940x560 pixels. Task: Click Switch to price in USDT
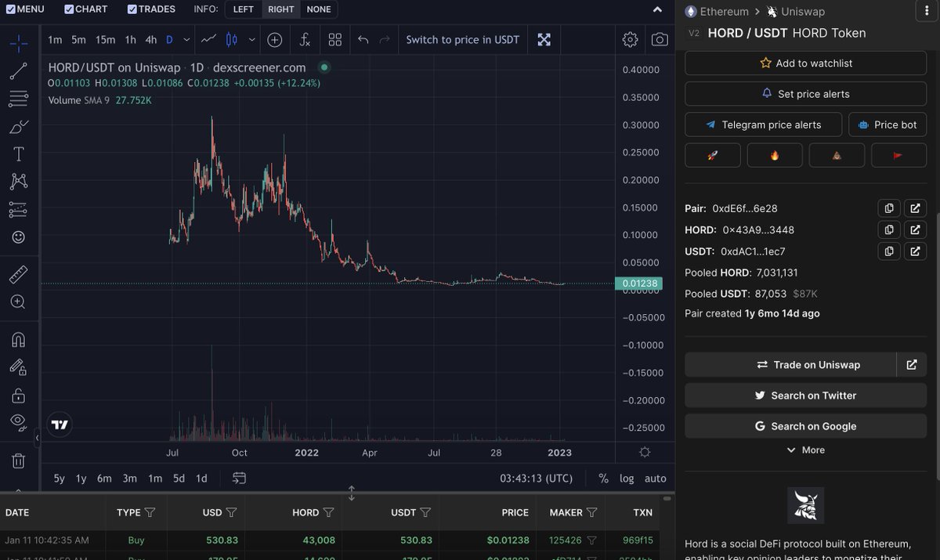coord(462,40)
